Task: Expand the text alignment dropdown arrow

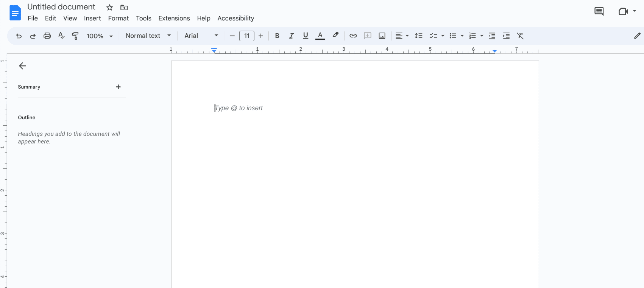Action: tap(407, 36)
